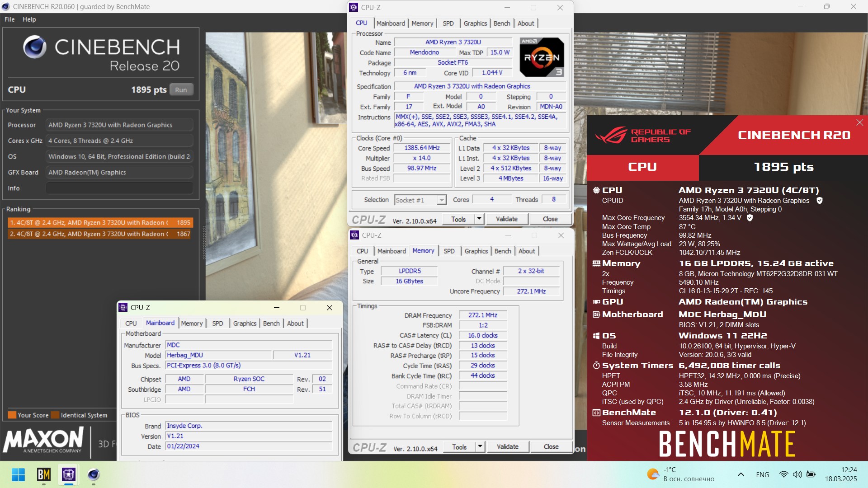Image resolution: width=868 pixels, height=488 pixels.
Task: Open the Windows Start menu
Action: click(19, 474)
